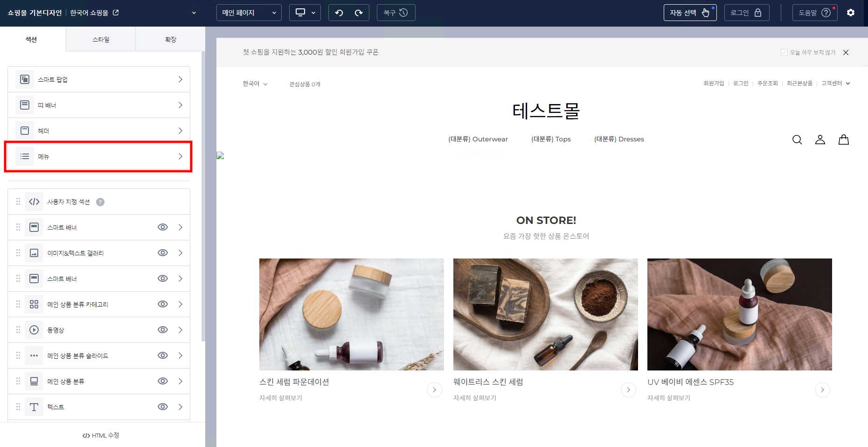Expand the 헤더 row chevron
The height and width of the screenshot is (447, 868).
[181, 131]
